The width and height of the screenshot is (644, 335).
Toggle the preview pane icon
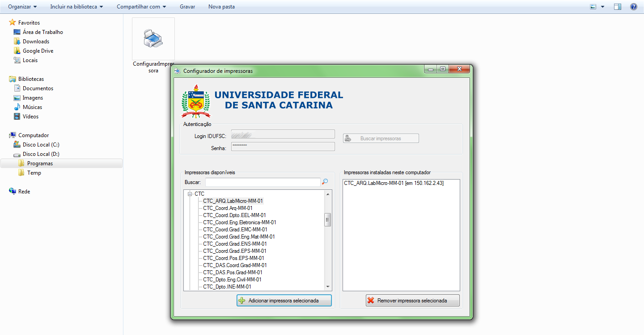(x=618, y=7)
